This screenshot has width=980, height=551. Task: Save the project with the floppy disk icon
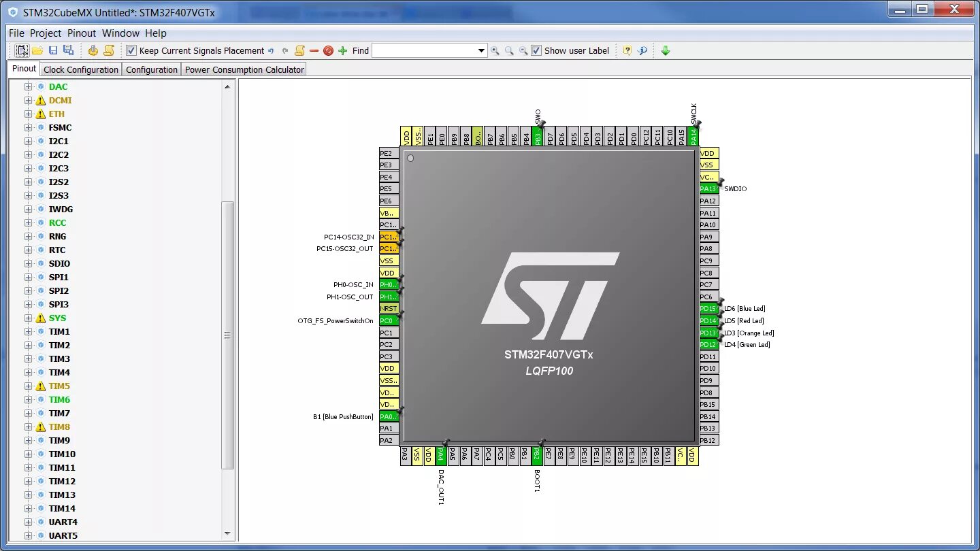(x=53, y=50)
